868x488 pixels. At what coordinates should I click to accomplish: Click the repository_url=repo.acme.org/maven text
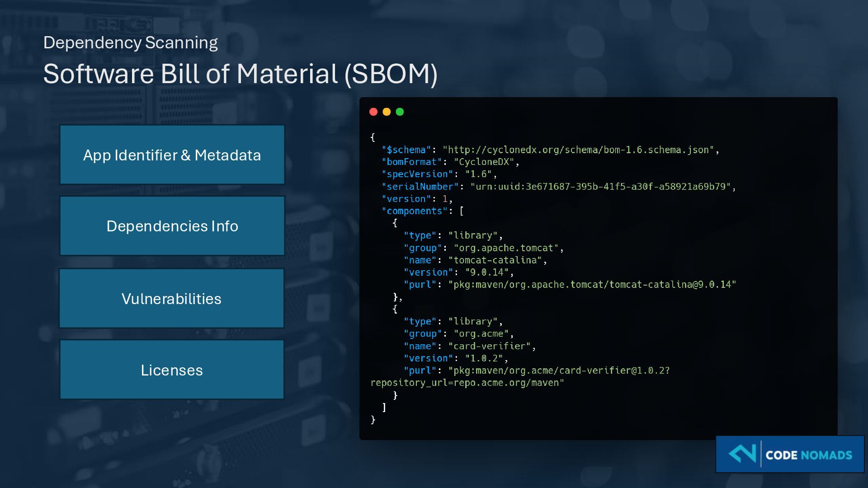point(467,383)
